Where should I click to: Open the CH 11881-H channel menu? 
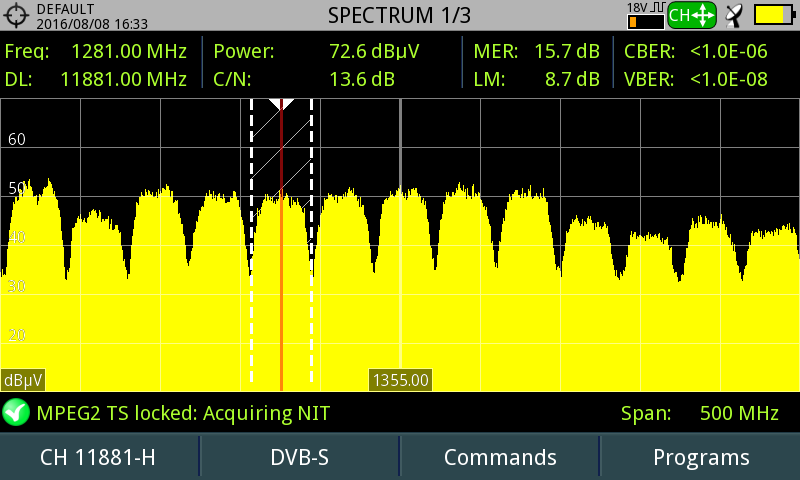[x=98, y=458]
